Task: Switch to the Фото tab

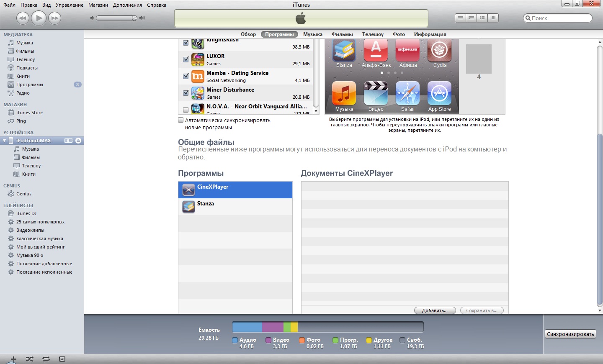Action: coord(399,34)
